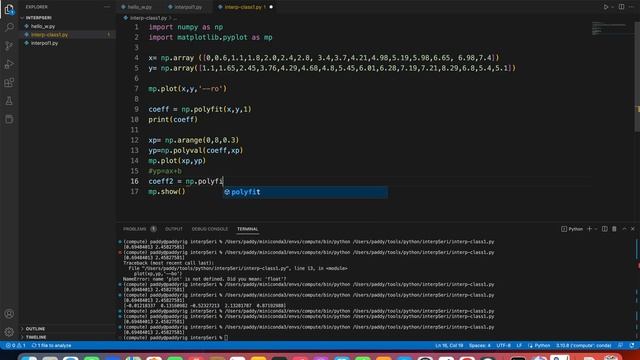Open notifications bell in status bar
The height and width of the screenshot is (360, 640).
[632, 345]
